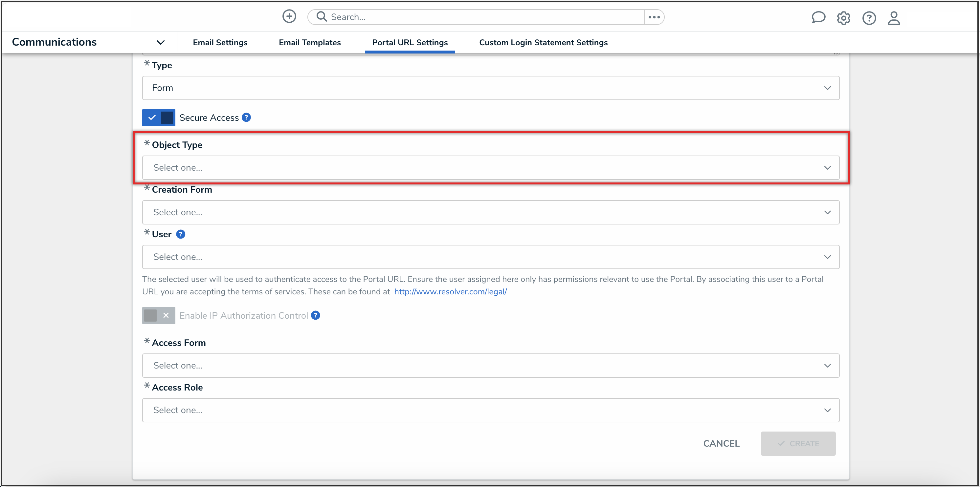The width and height of the screenshot is (980, 487).
Task: Open the Creation Form dropdown
Action: (490, 212)
